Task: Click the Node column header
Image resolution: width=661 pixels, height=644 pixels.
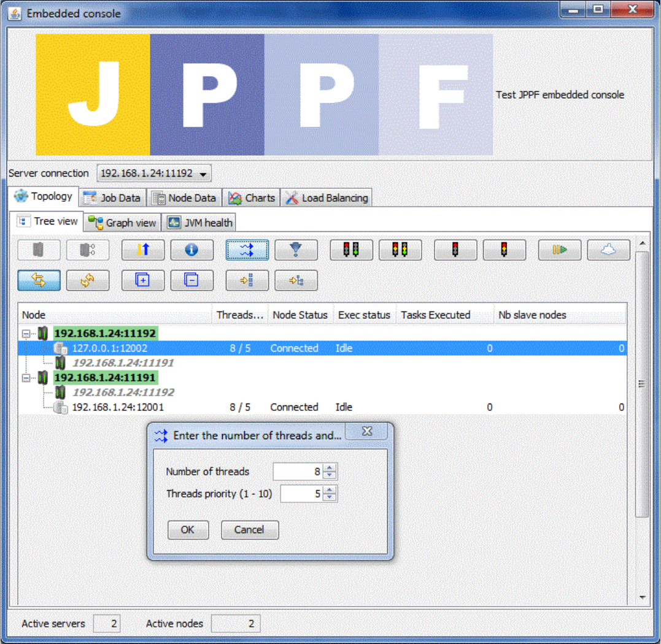Action: pyautogui.click(x=115, y=315)
